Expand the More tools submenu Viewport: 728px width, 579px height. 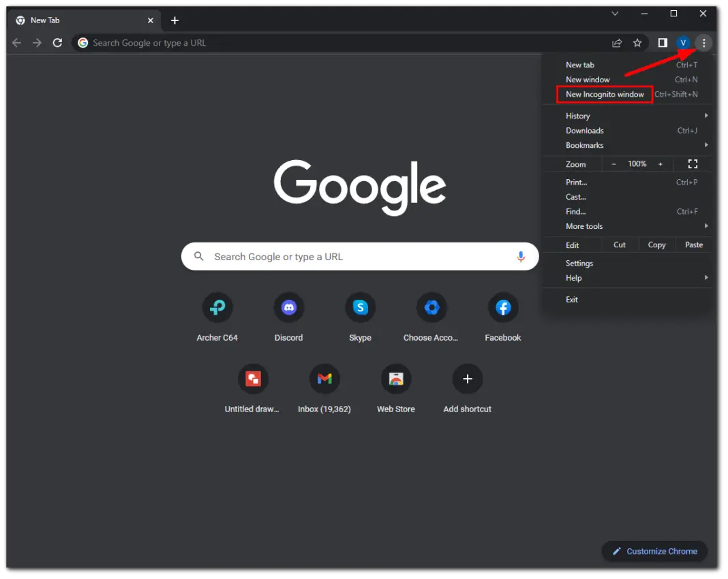tap(584, 226)
